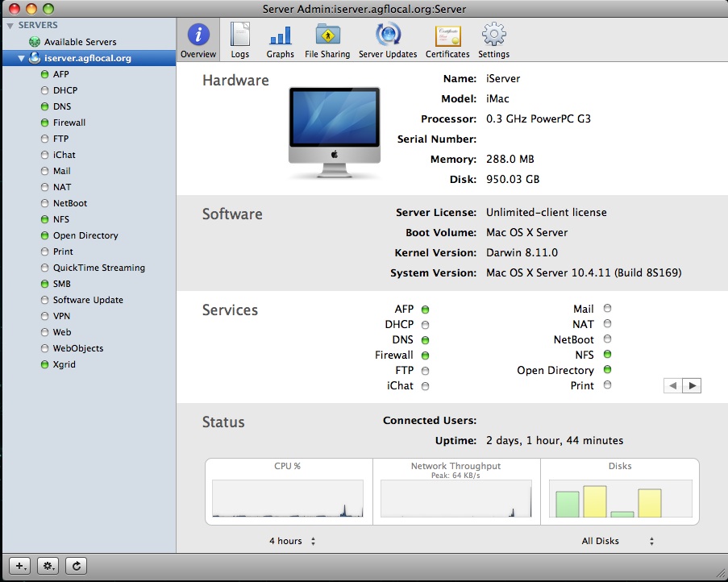Screen dimensions: 728x582
Task: Click iChat status light in Services
Action: click(426, 386)
